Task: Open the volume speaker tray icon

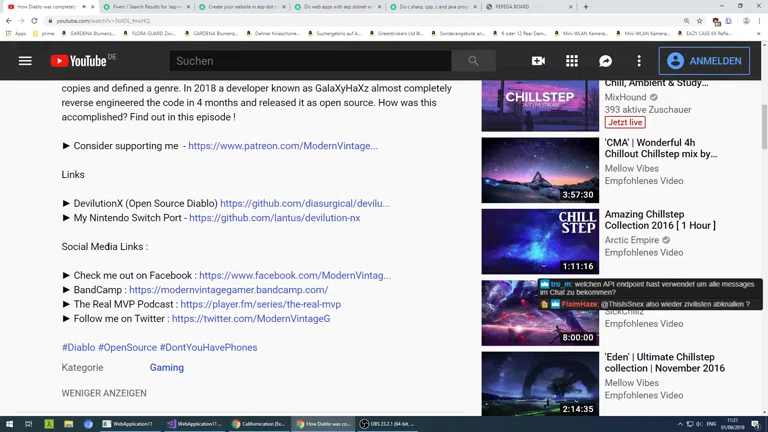Action: click(699, 424)
